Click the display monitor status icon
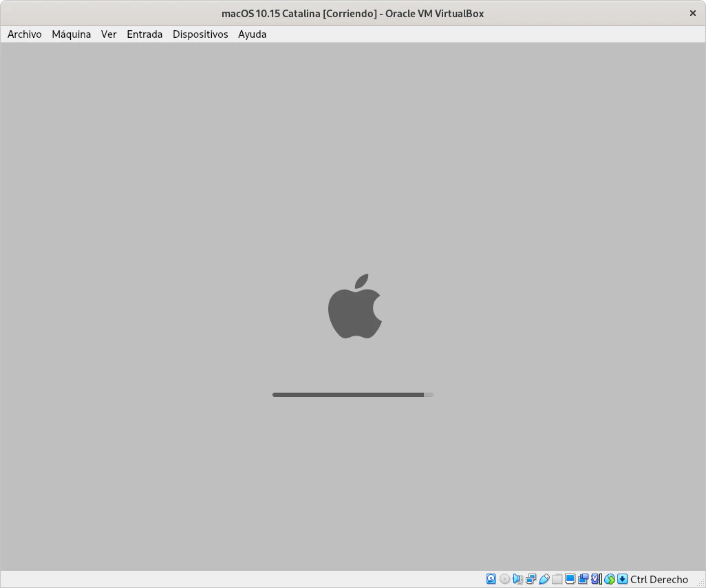 tap(570, 579)
